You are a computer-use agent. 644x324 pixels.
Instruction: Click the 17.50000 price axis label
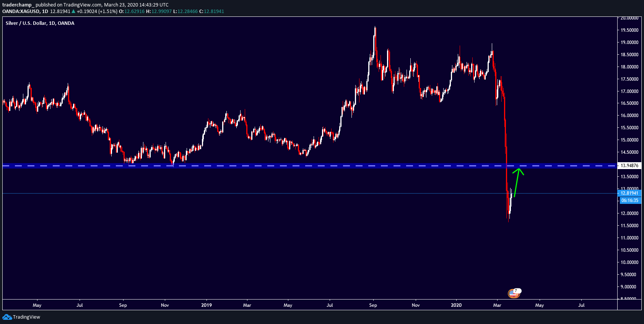click(629, 79)
